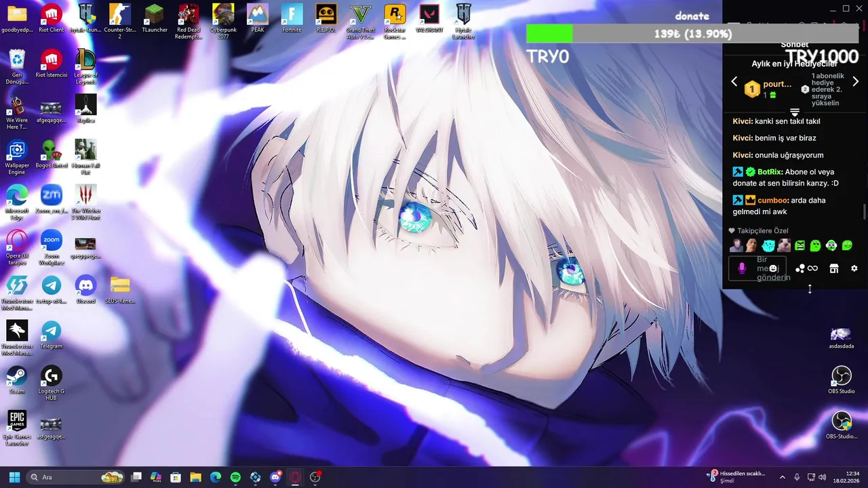Screen dimensions: 868x488
Task: Open the Riot Client desktop shortcut
Action: (x=51, y=19)
